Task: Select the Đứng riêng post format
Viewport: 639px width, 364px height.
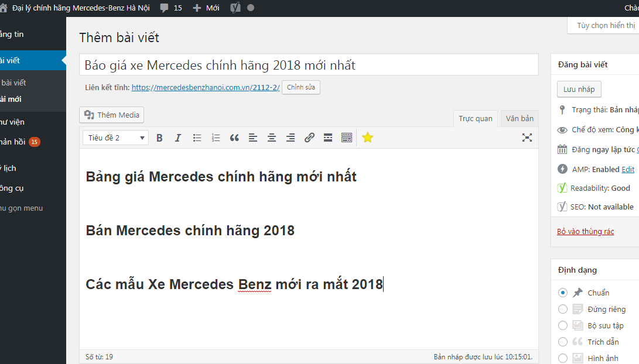Action: [x=563, y=309]
